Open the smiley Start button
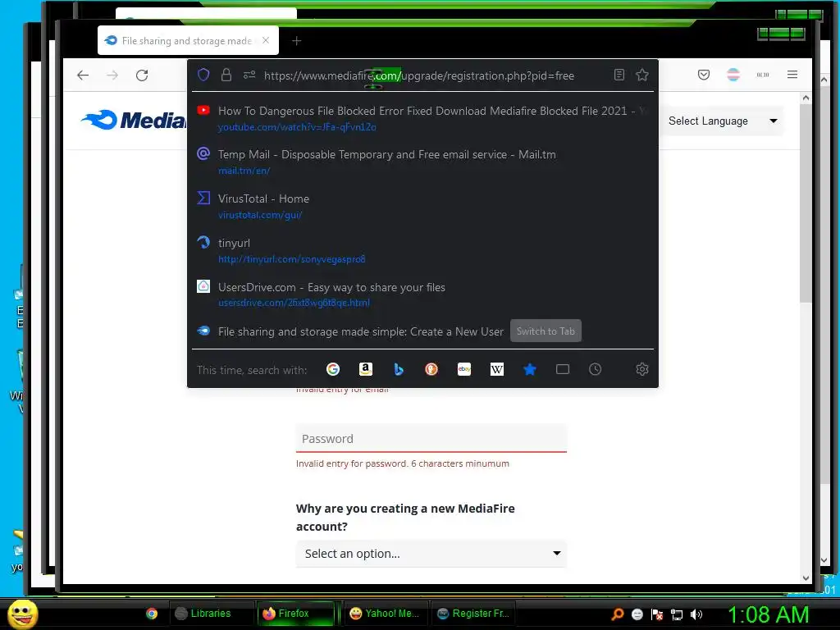This screenshot has width=840, height=630. (23, 614)
